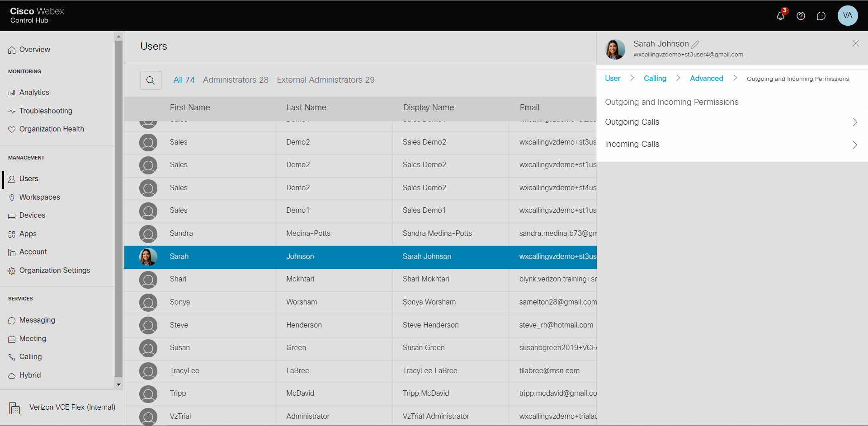Open the External Administrators 29 tab
The width and height of the screenshot is (868, 426).
coord(325,80)
